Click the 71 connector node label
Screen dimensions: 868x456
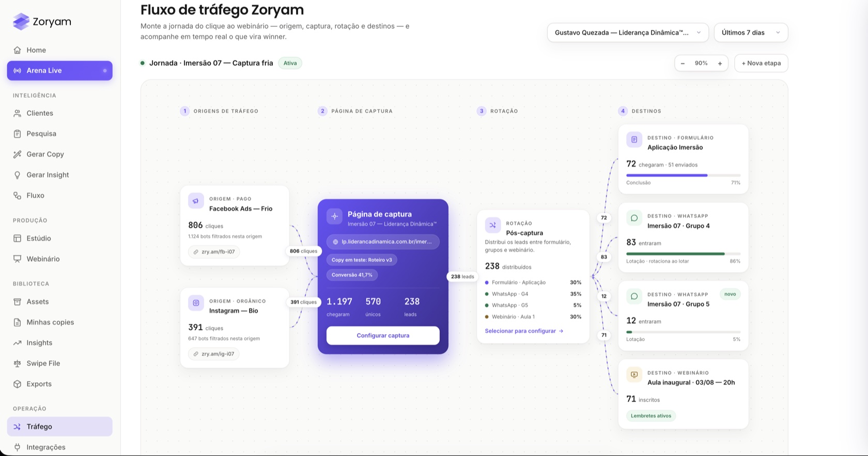click(604, 335)
